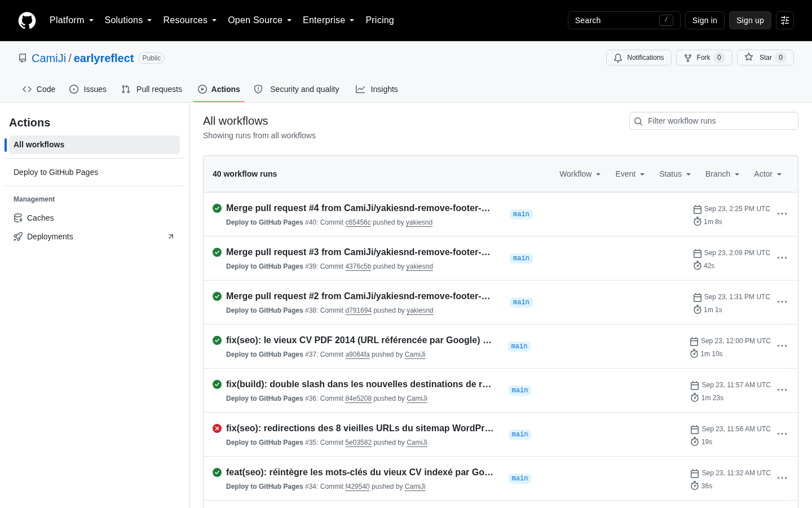Open the Branch filter dropdown
This screenshot has width=812, height=508.
tap(722, 174)
